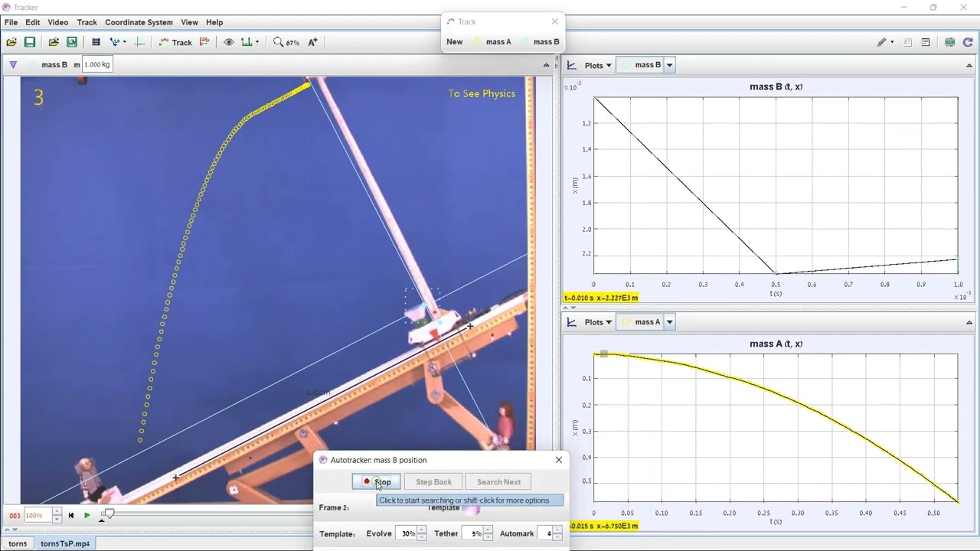This screenshot has width=980, height=551.
Task: Open Plots dropdown on mass B plot
Action: point(597,65)
